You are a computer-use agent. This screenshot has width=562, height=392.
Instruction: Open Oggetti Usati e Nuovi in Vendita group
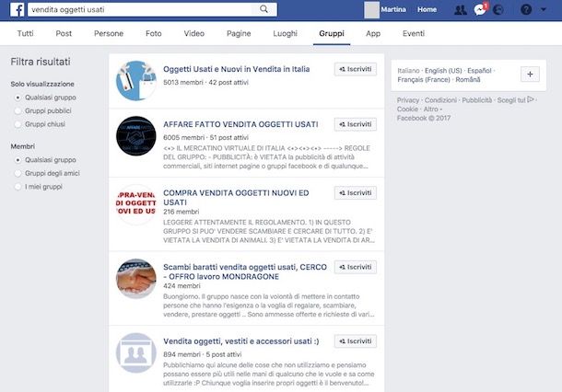236,69
